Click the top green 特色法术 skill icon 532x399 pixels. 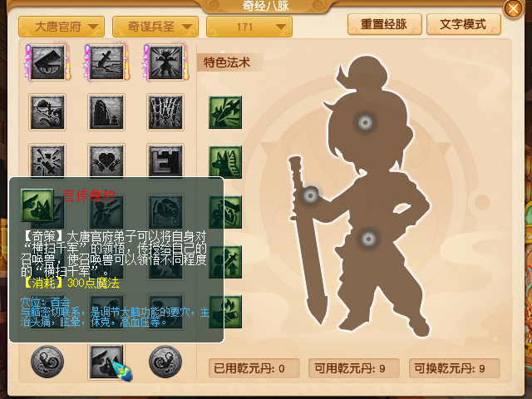pos(225,112)
